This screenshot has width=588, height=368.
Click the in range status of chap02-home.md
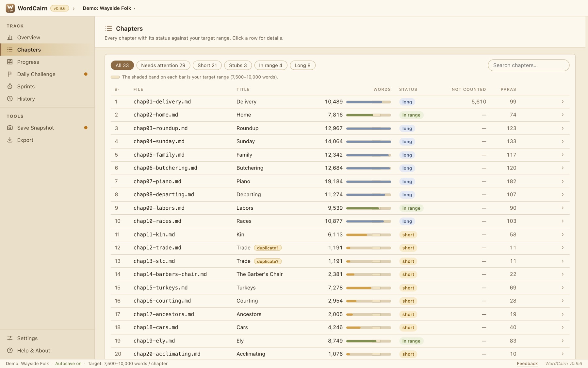(x=411, y=115)
